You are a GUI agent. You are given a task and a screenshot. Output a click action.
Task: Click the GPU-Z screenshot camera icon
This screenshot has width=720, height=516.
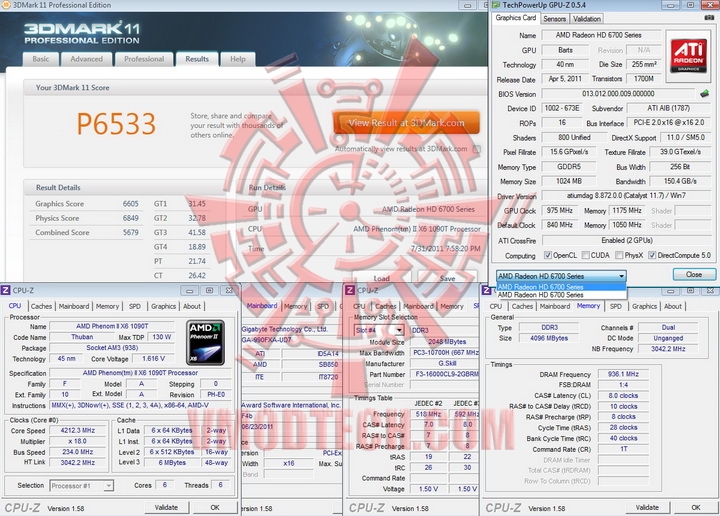pyautogui.click(x=709, y=17)
